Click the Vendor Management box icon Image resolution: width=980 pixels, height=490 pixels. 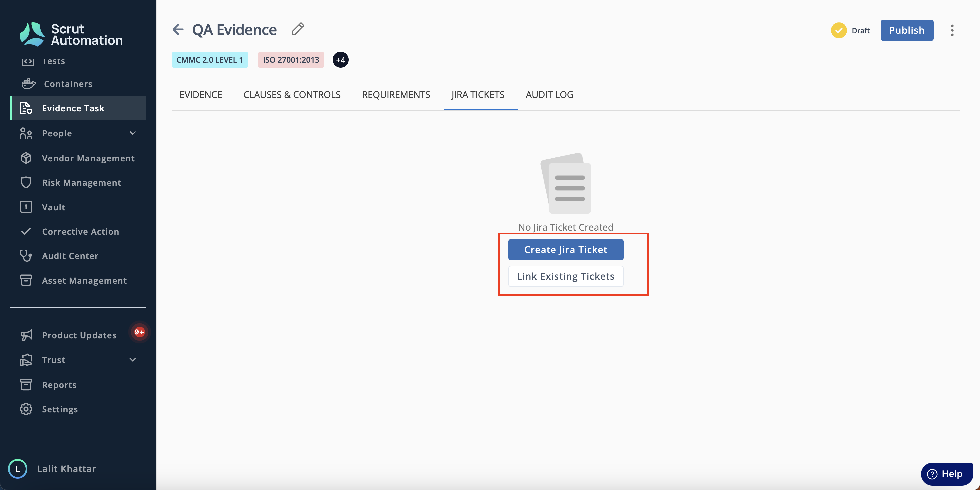26,158
